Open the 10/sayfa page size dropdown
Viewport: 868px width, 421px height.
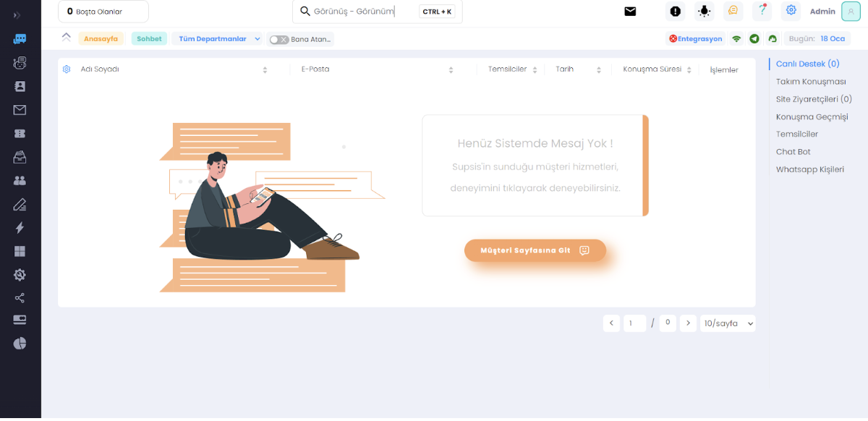[x=728, y=323]
